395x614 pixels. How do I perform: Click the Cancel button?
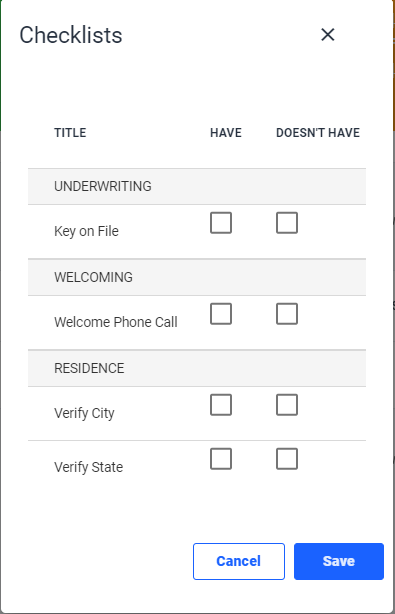click(x=239, y=561)
